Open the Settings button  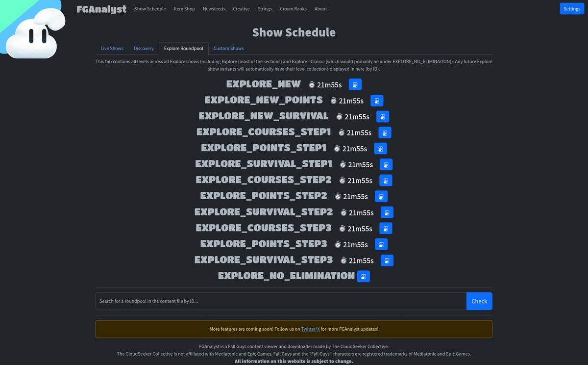point(572,9)
